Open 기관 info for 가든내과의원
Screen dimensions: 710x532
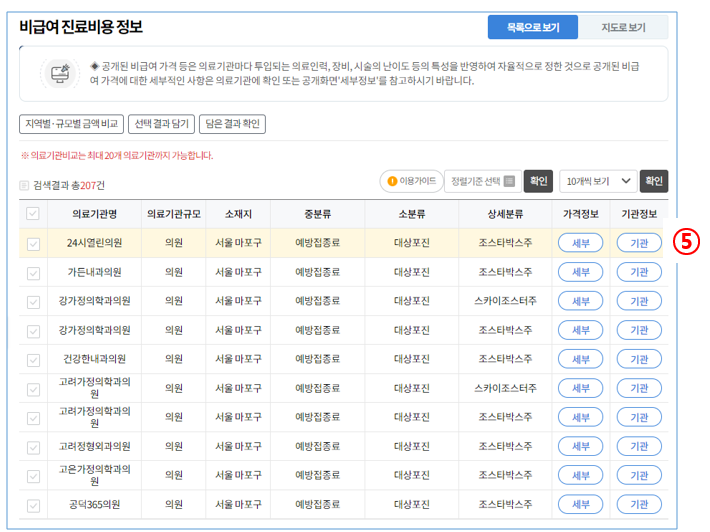[639, 272]
